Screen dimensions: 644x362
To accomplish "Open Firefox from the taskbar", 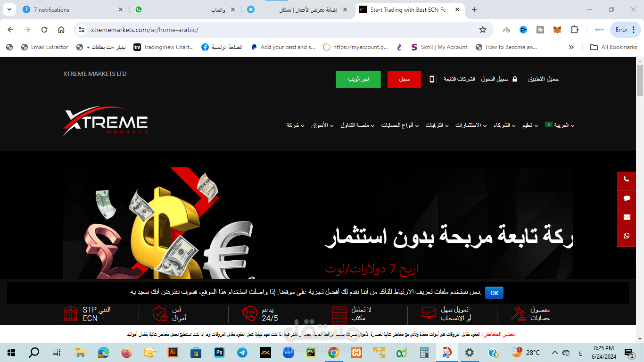I will pos(126,352).
